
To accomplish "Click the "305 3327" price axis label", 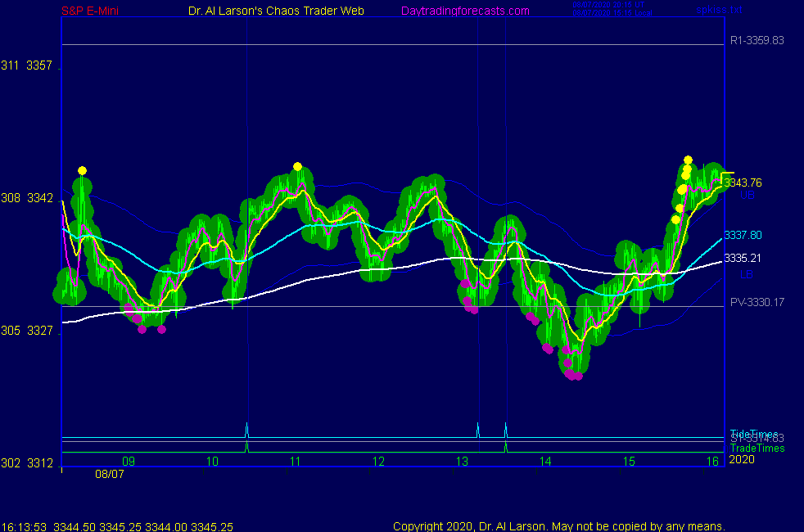I will point(27,331).
